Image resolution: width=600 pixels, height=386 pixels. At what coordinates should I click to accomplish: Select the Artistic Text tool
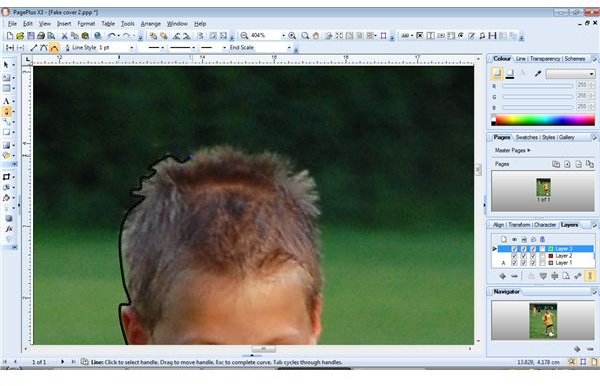click(6, 101)
